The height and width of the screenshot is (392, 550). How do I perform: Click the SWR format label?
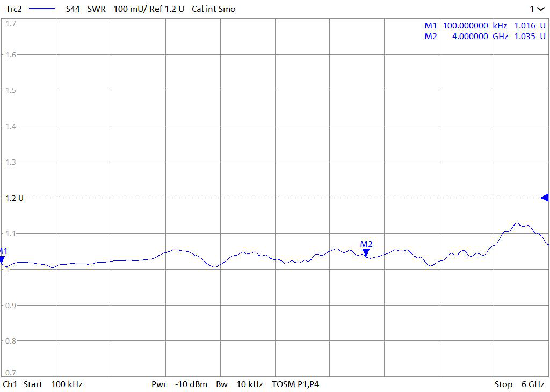click(96, 9)
